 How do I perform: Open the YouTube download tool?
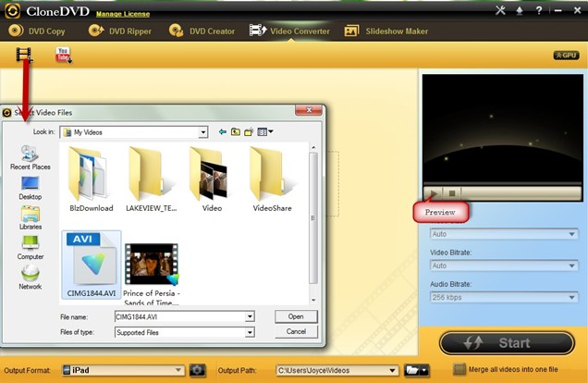[x=64, y=56]
